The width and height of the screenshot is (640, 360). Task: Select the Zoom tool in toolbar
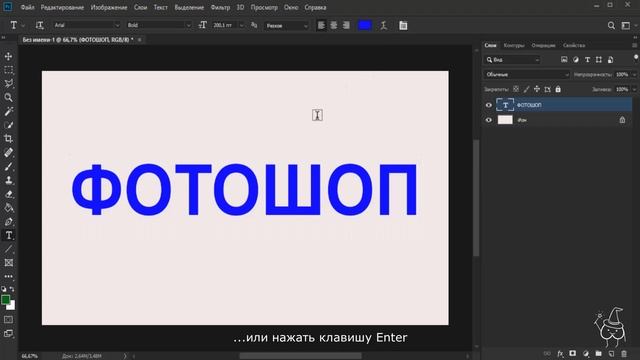(8, 97)
